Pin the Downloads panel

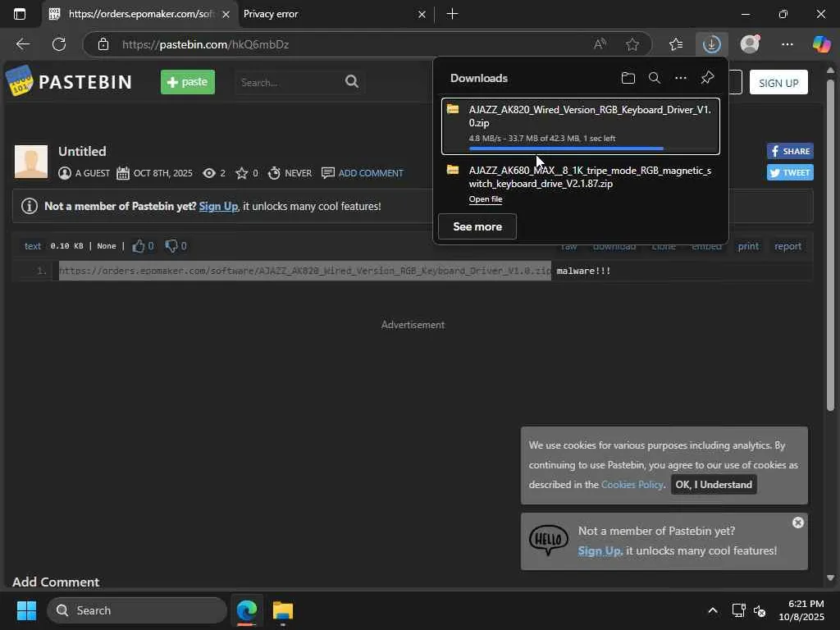point(707,78)
